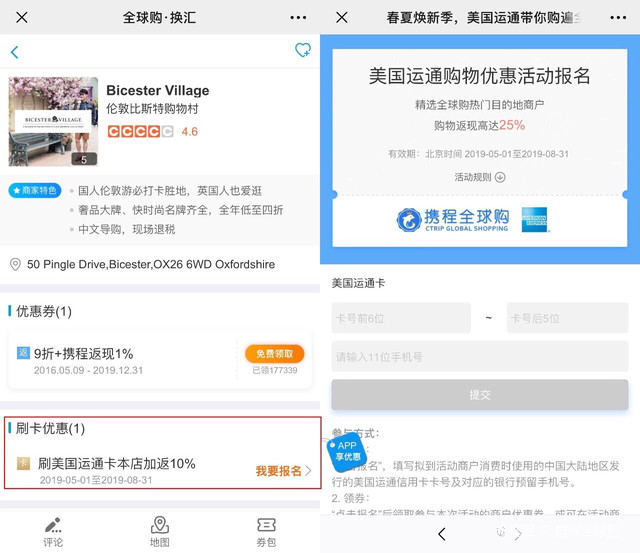Click the title 美国运通购物优惠活动报名

480,76
